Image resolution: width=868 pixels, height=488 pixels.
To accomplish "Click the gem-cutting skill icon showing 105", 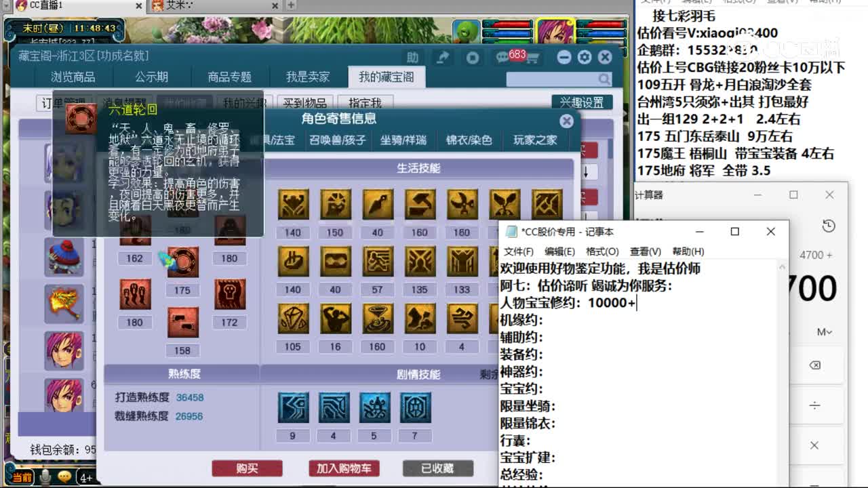I will click(x=292, y=320).
